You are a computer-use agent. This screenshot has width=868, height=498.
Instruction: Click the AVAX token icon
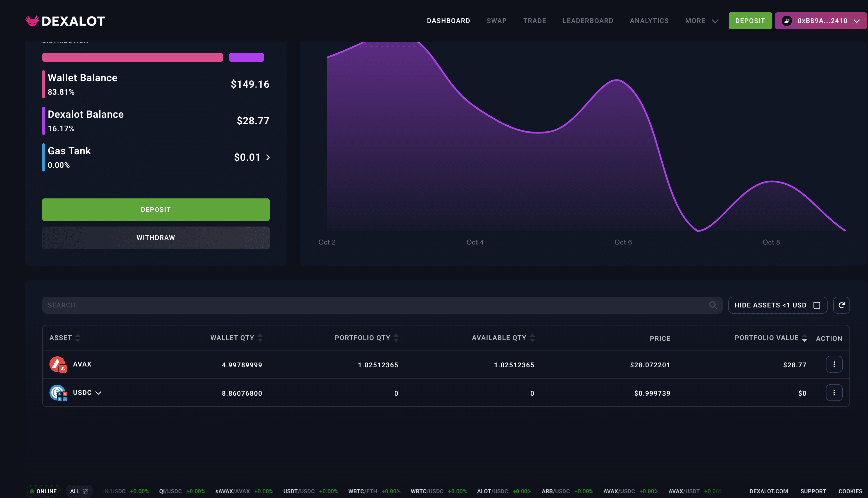coord(57,364)
